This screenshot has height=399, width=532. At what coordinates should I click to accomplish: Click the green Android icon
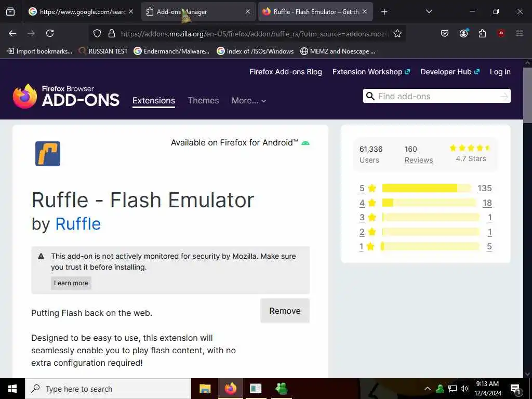tap(305, 143)
